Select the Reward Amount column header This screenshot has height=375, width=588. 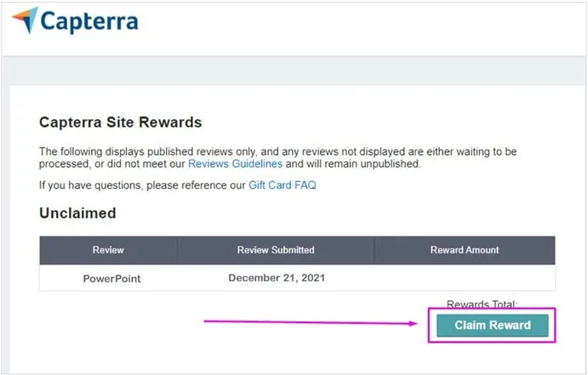(465, 250)
